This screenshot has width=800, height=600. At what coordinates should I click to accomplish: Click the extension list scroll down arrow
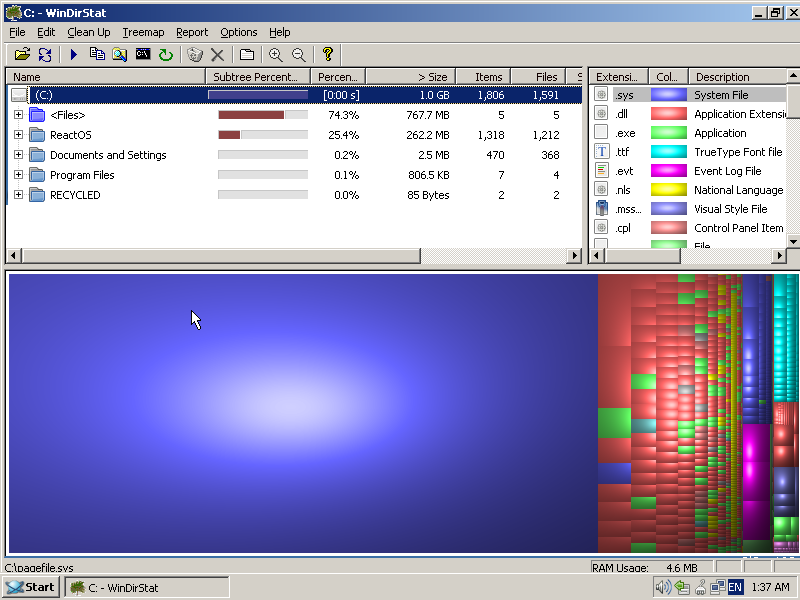click(x=793, y=241)
